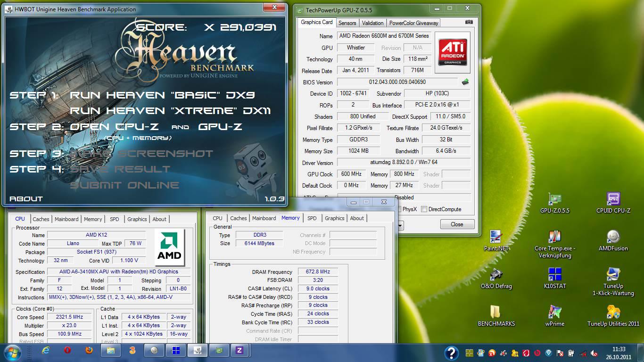Select the AMDFusion desktop icon
Viewport: 644px width, 362px height.
pyautogui.click(x=613, y=241)
